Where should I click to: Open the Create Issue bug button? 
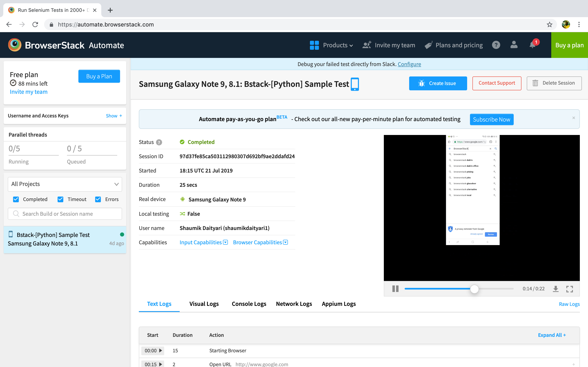tap(438, 83)
